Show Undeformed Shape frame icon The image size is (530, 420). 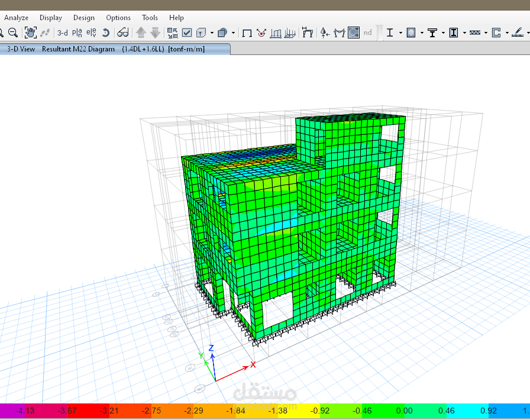[x=247, y=33]
